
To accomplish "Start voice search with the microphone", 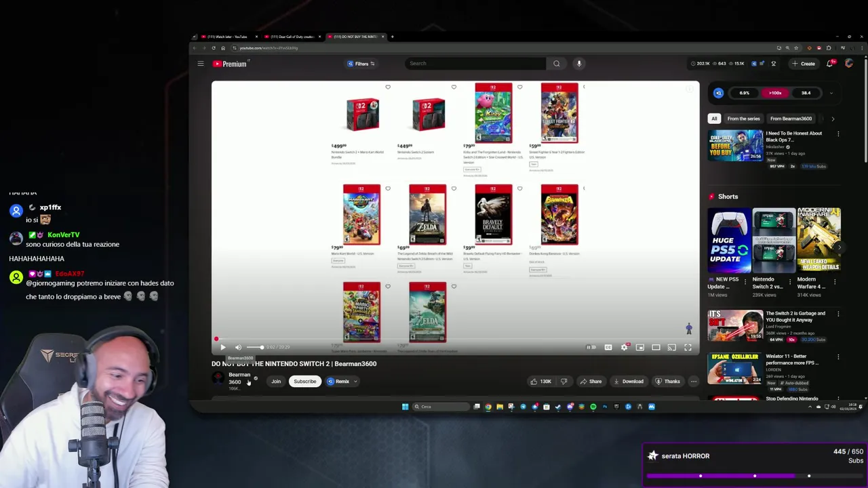I will (579, 64).
